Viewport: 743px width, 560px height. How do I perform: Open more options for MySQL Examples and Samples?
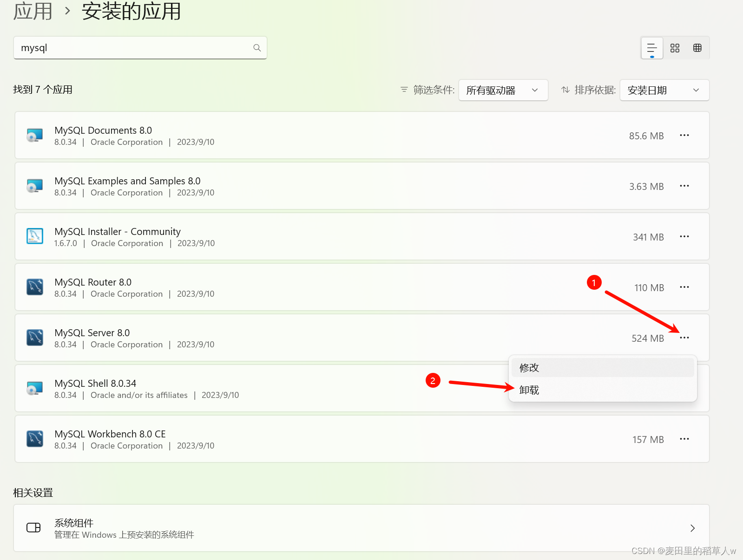[684, 186]
